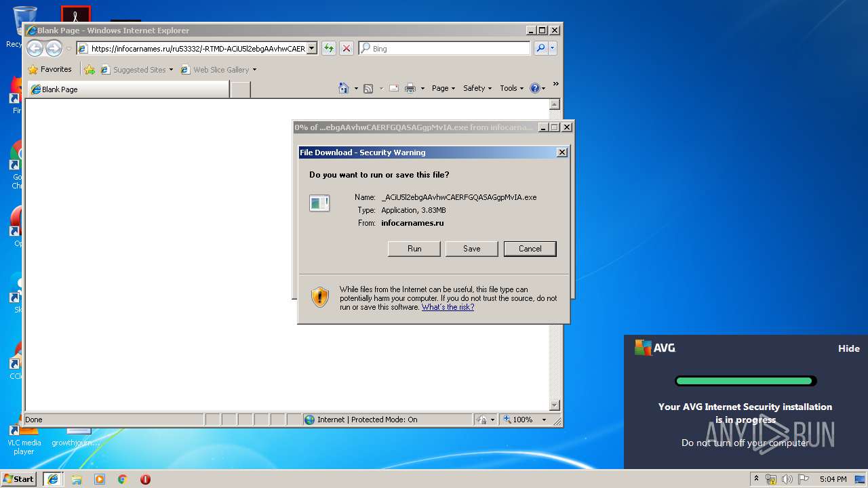This screenshot has width=868, height=488.
Task: Expand the Web Slice Gallery dropdown
Action: click(254, 70)
